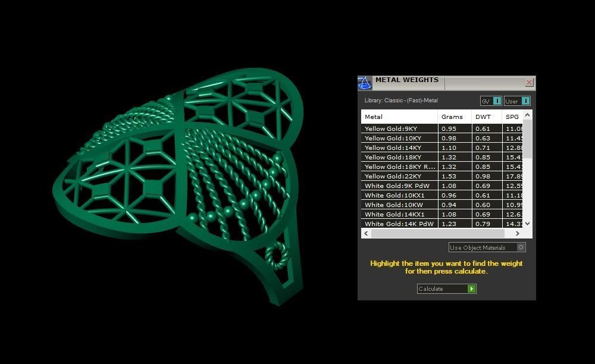Select the Yellow Gold:10KY row

click(441, 138)
